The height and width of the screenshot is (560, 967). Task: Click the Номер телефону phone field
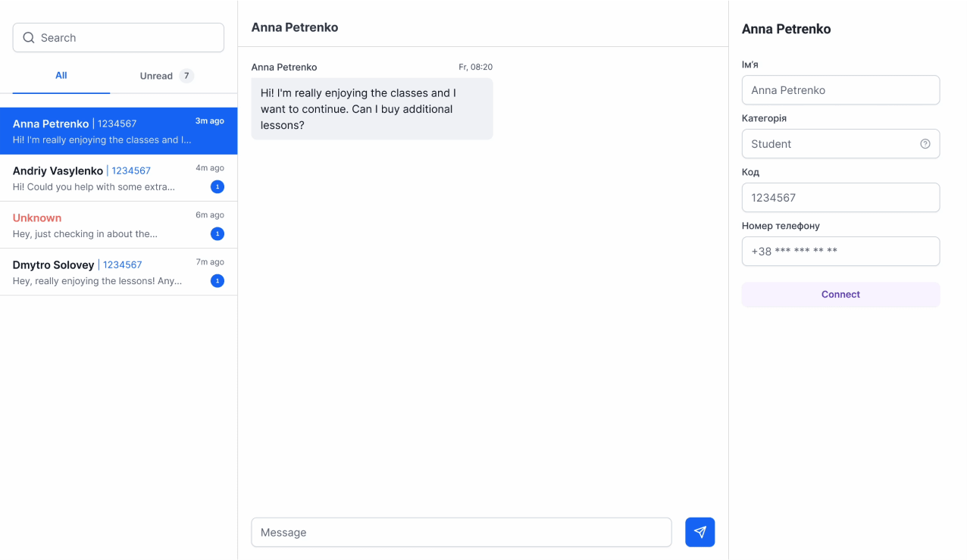coord(840,252)
